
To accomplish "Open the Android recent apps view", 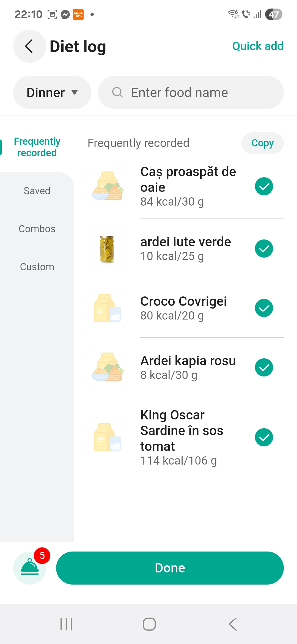I will click(x=66, y=624).
